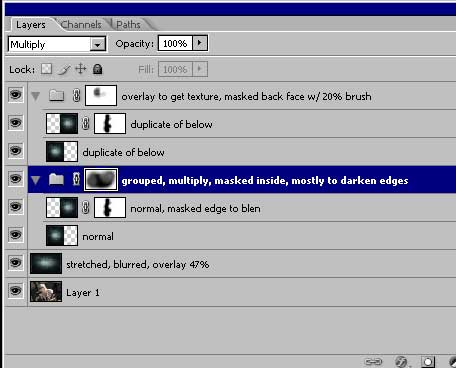
Task: Select the 'Layer 1' layer name
Action: point(83,293)
